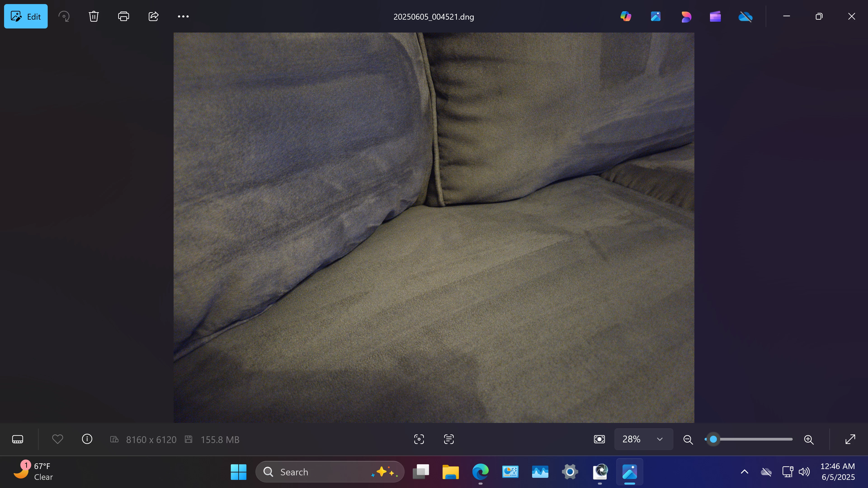Click the zoom slider handle
Image resolution: width=868 pixels, height=488 pixels.
tap(713, 439)
